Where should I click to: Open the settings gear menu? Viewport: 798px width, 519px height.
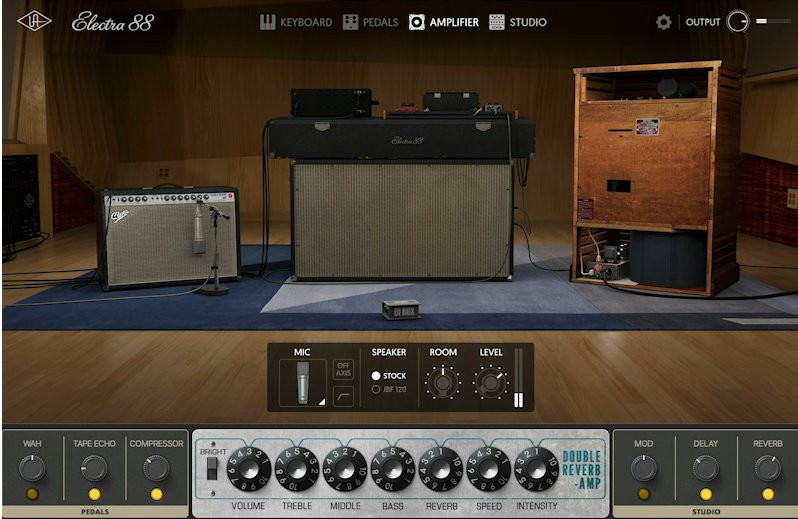click(664, 22)
